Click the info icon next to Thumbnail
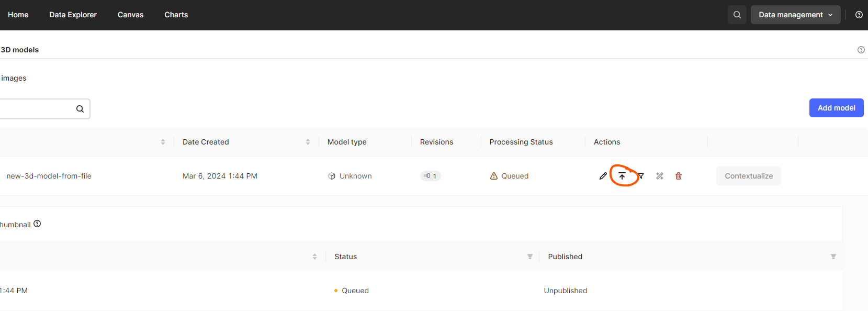This screenshot has width=868, height=311. tap(37, 224)
